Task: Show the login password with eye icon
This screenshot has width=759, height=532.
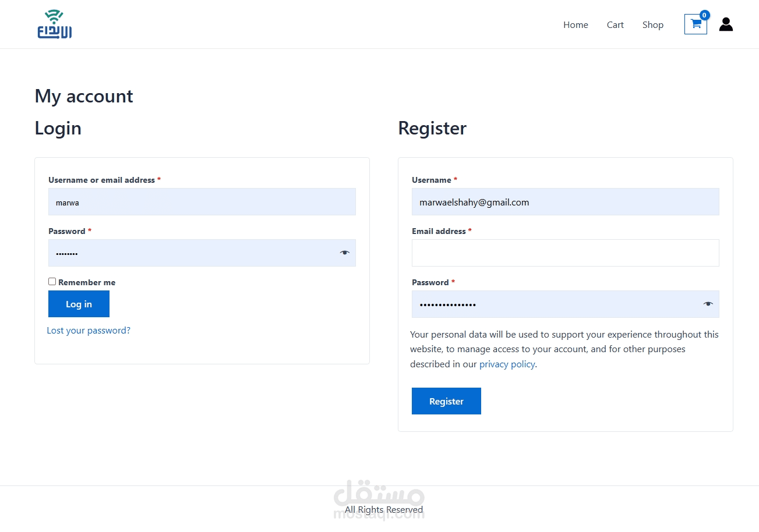Action: [x=345, y=253]
